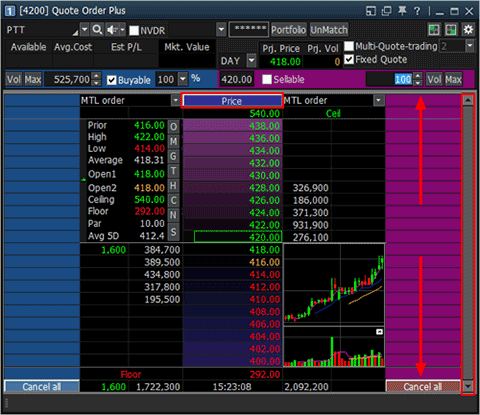Click the 420.00 sell price field

tap(237, 79)
